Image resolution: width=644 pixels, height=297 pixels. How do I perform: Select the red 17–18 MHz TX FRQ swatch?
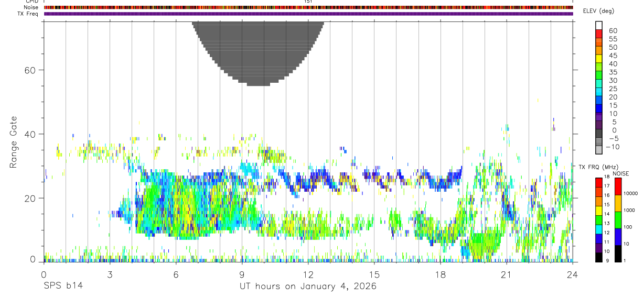(x=599, y=182)
